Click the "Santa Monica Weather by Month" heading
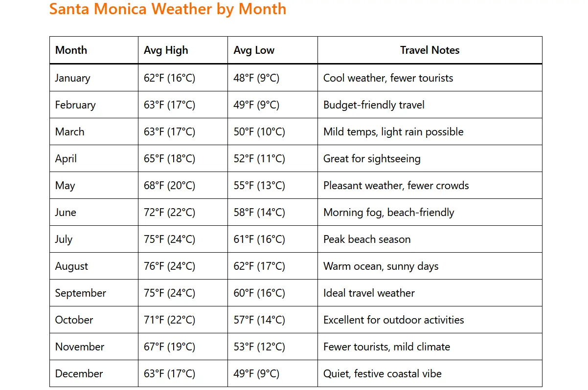 (168, 9)
